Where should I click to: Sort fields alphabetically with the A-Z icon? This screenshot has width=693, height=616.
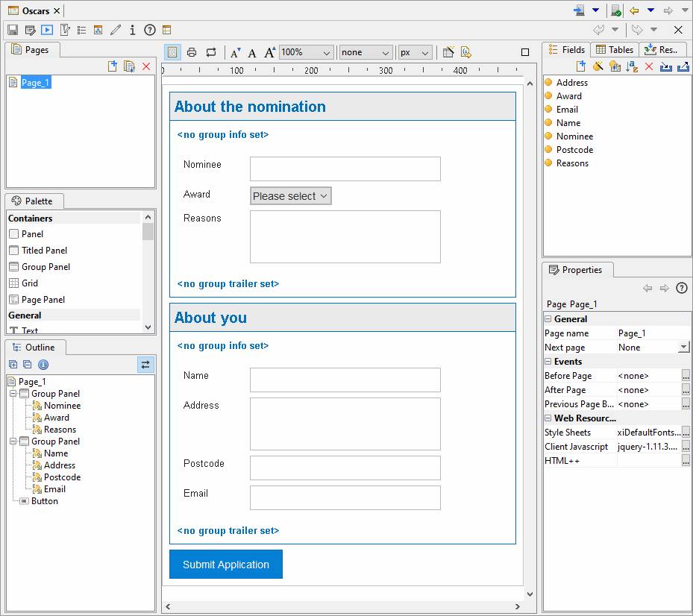tap(632, 66)
